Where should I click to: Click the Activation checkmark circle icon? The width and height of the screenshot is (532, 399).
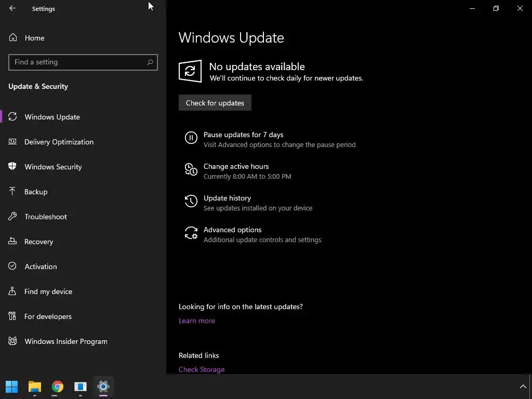click(12, 265)
